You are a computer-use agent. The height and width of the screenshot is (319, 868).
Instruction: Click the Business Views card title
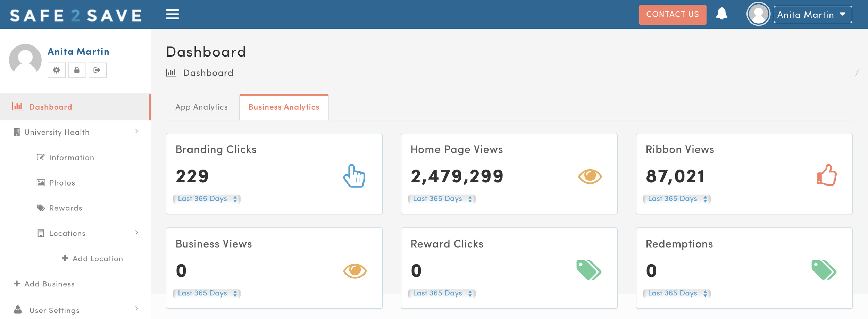tap(214, 244)
